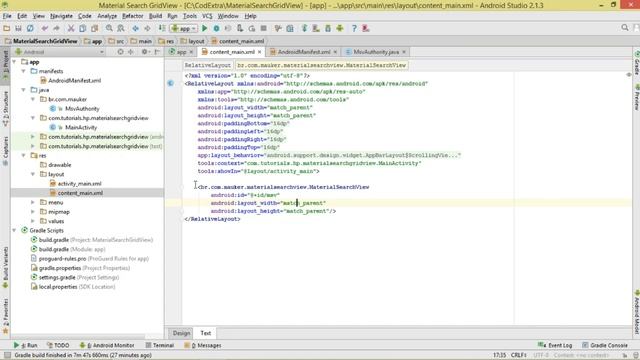Click the Attach debugger icon
The height and width of the screenshot is (360, 640).
pos(240,28)
